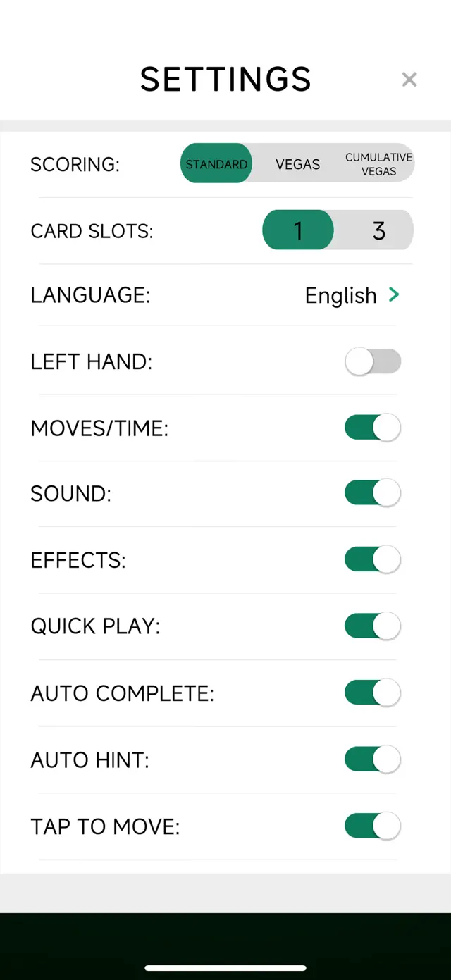Mute the Sound setting

click(x=373, y=492)
